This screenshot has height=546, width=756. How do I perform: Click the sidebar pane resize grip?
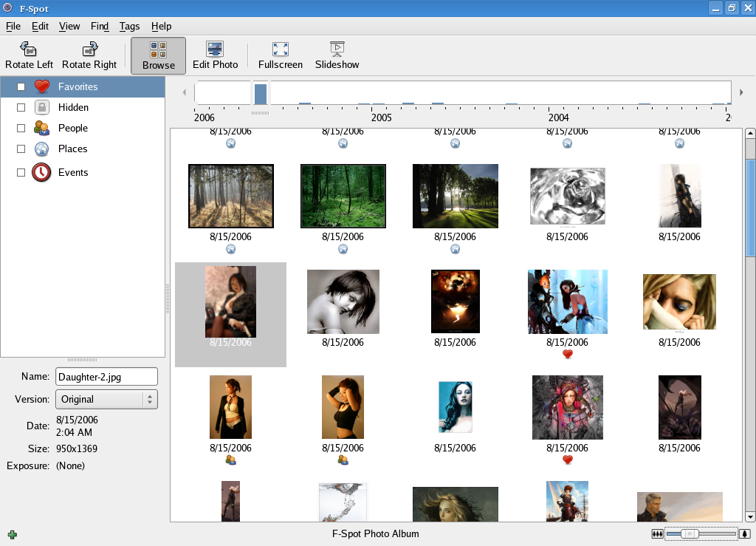click(x=168, y=299)
